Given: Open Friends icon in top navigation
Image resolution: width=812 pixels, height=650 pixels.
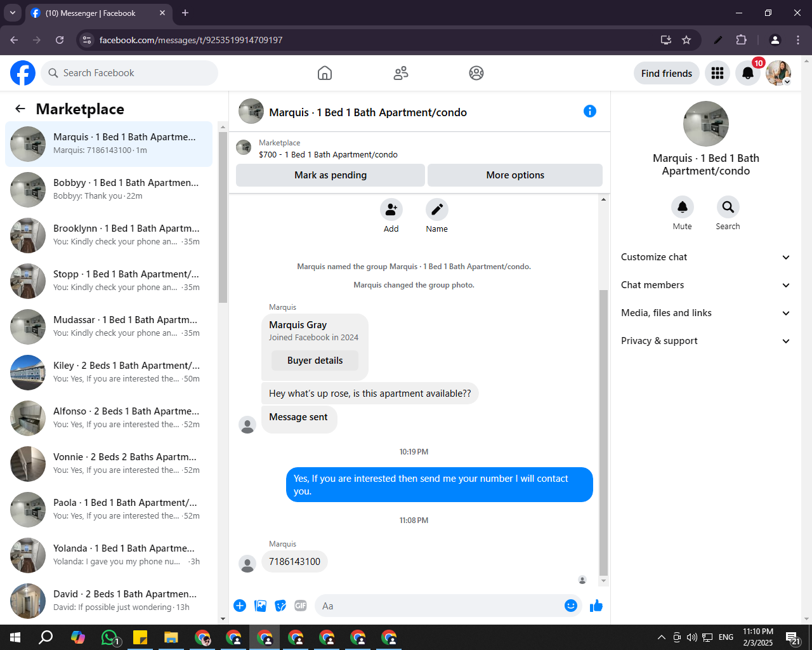Looking at the screenshot, I should click(401, 73).
